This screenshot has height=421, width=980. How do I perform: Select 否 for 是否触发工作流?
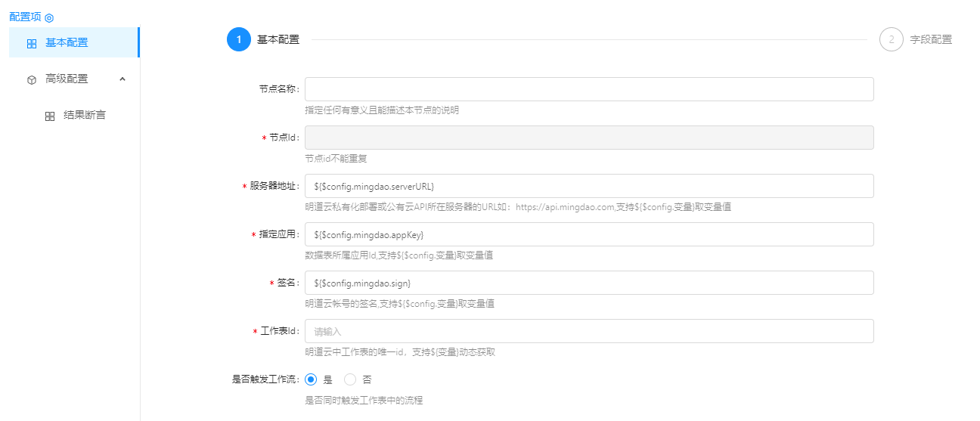coord(350,379)
